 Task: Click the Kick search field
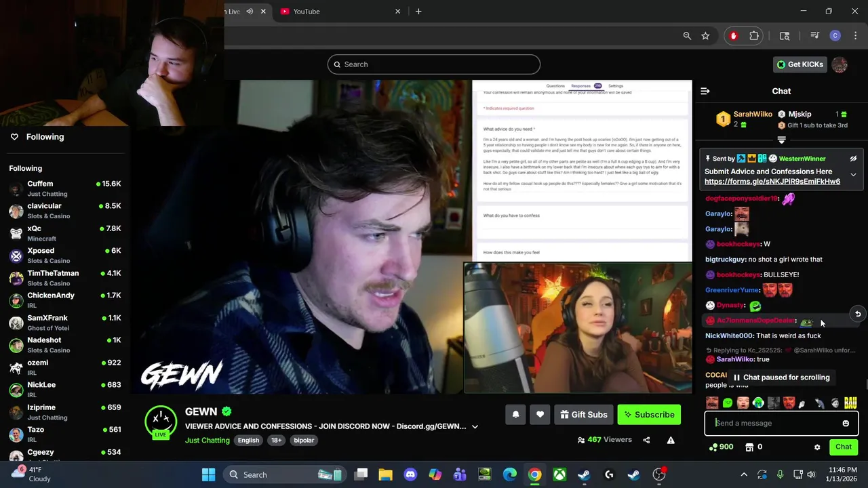pyautogui.click(x=434, y=64)
